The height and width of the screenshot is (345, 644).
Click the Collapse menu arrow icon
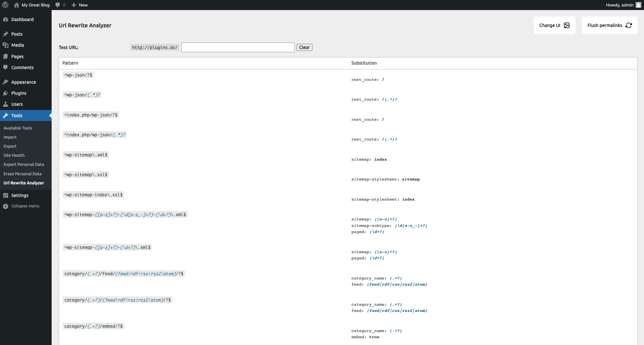(6, 206)
